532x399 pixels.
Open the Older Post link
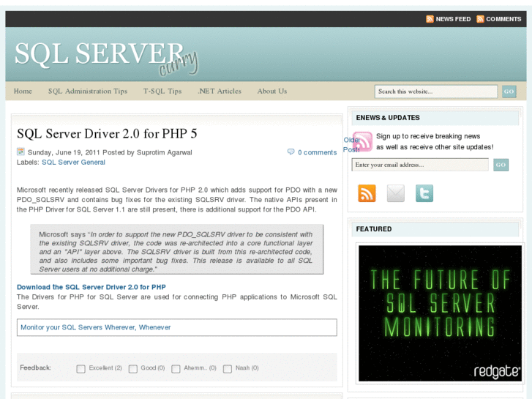pos(351,145)
